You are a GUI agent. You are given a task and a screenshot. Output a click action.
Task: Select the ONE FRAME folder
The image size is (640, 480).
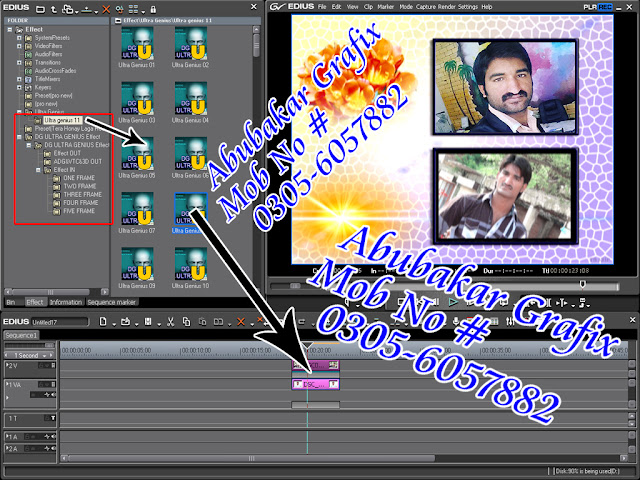coord(78,178)
